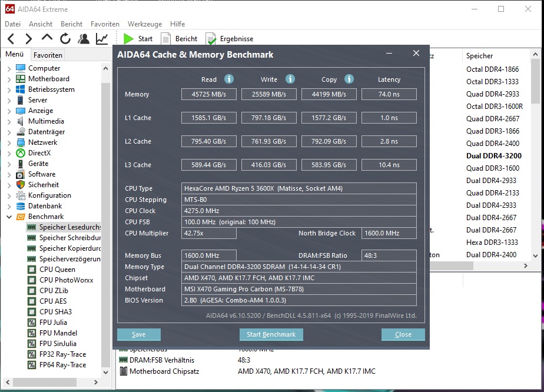Expand the Geräte tree node
The height and width of the screenshot is (392, 544).
(9, 164)
